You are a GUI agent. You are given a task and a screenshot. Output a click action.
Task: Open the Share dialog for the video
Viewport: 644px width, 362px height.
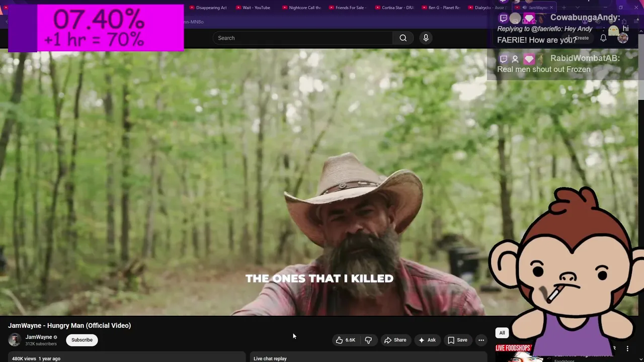pos(395,340)
